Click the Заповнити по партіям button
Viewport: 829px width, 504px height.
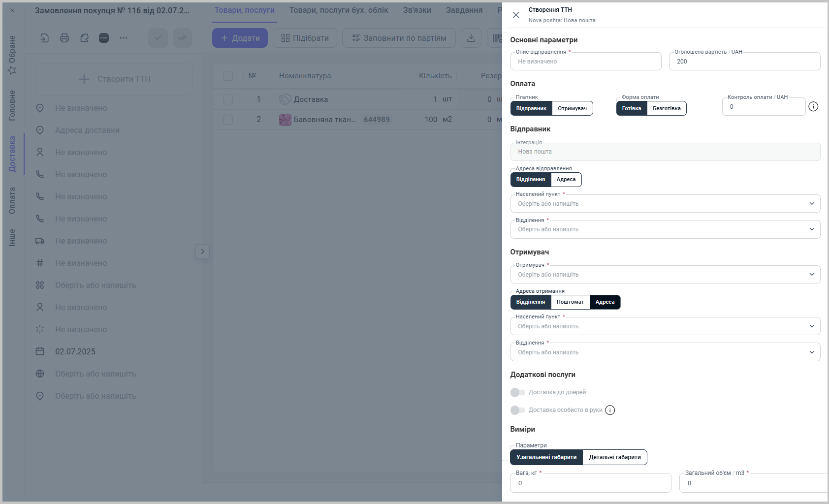pyautogui.click(x=399, y=38)
